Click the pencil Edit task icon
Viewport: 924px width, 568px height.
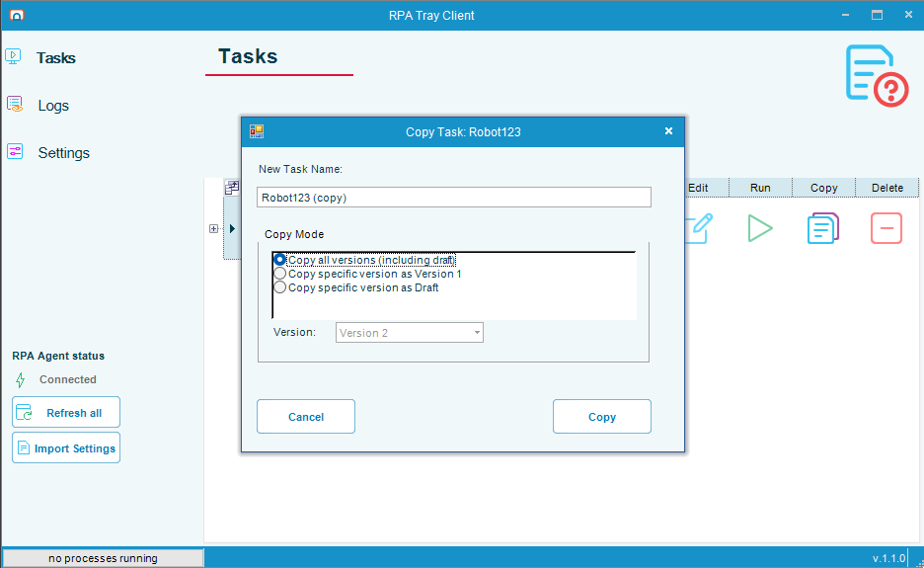point(698,228)
